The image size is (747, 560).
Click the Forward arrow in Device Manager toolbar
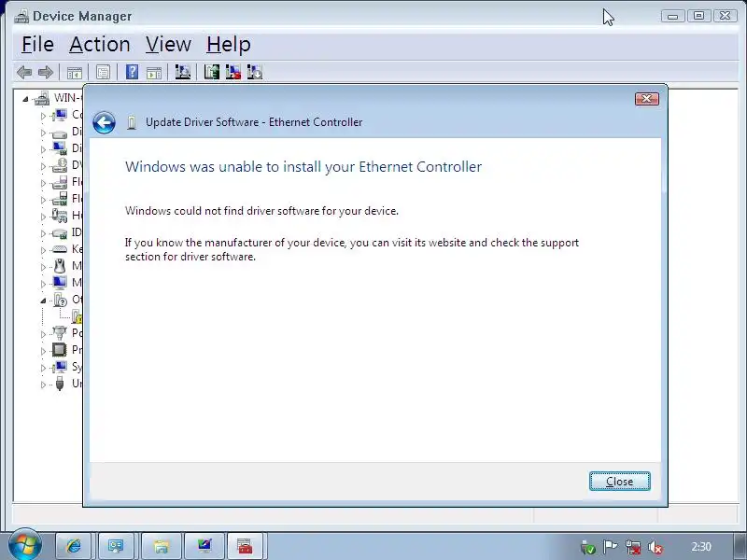[45, 73]
